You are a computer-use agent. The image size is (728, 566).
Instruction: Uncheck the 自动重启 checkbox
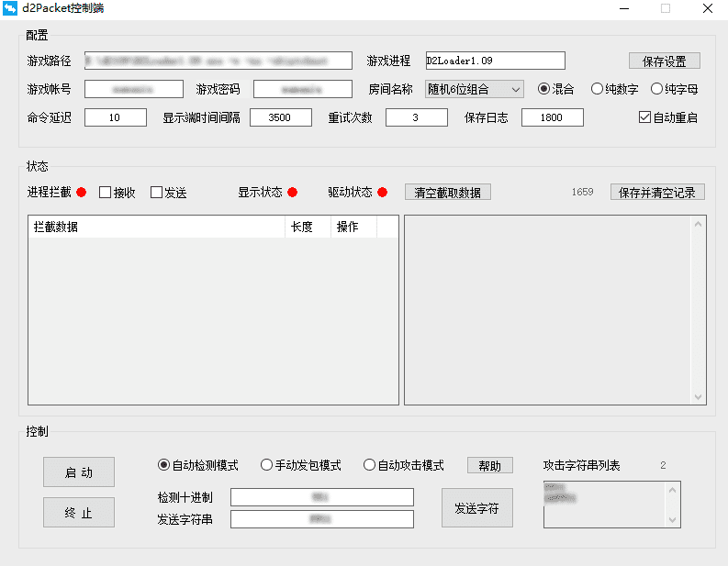(644, 117)
